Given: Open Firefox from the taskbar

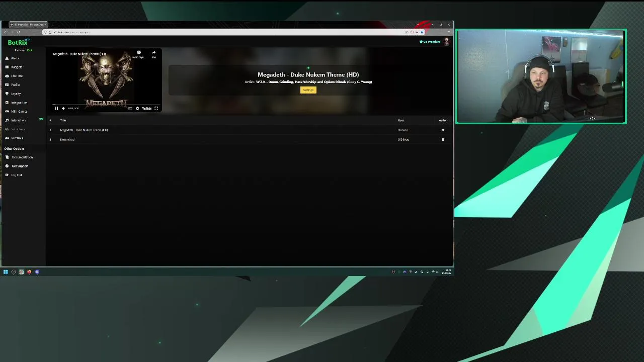Looking at the screenshot, I should pos(29,272).
